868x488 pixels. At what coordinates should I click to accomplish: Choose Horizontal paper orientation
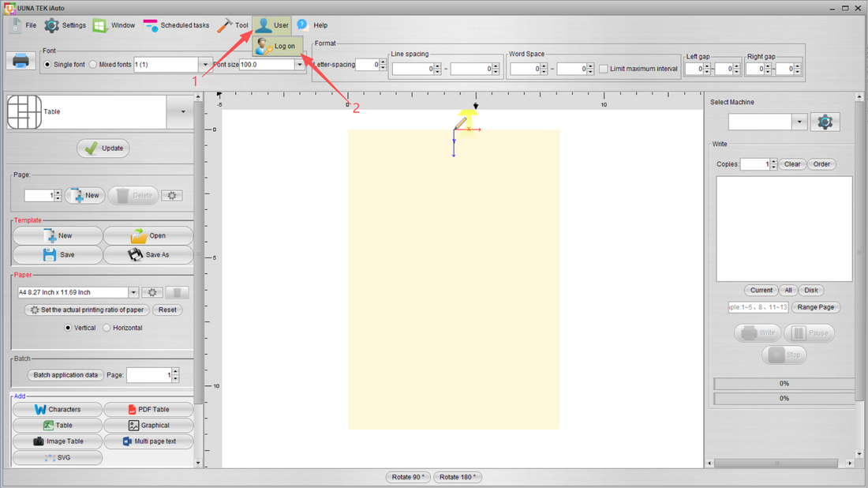point(107,328)
